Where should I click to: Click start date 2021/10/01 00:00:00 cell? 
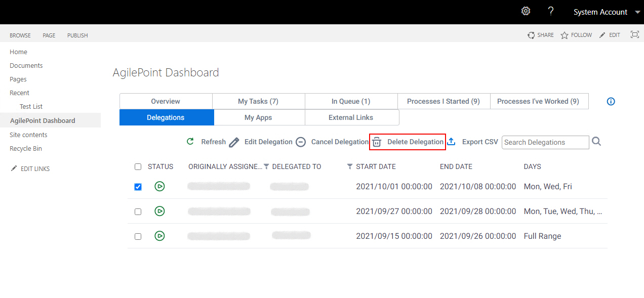[x=394, y=186]
